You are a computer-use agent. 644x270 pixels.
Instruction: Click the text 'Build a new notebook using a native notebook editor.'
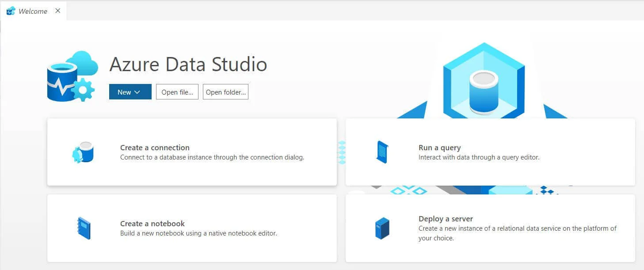tap(198, 233)
